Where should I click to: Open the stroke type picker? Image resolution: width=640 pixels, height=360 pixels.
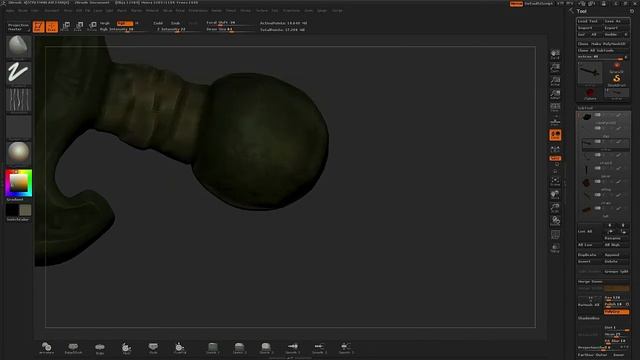coord(18,73)
